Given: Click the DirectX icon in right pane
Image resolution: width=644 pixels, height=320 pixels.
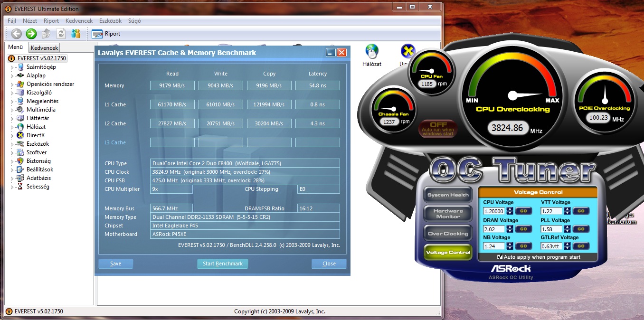Looking at the screenshot, I should click(x=407, y=51).
